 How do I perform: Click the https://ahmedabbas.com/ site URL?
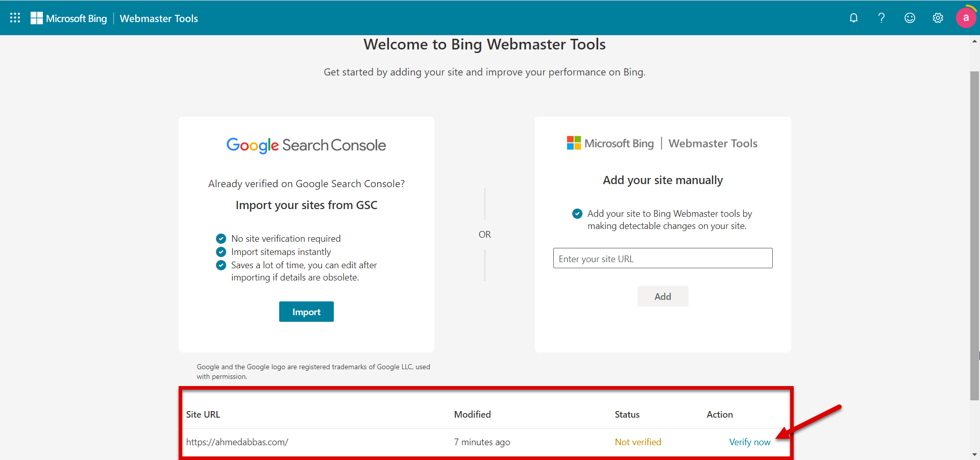click(237, 442)
